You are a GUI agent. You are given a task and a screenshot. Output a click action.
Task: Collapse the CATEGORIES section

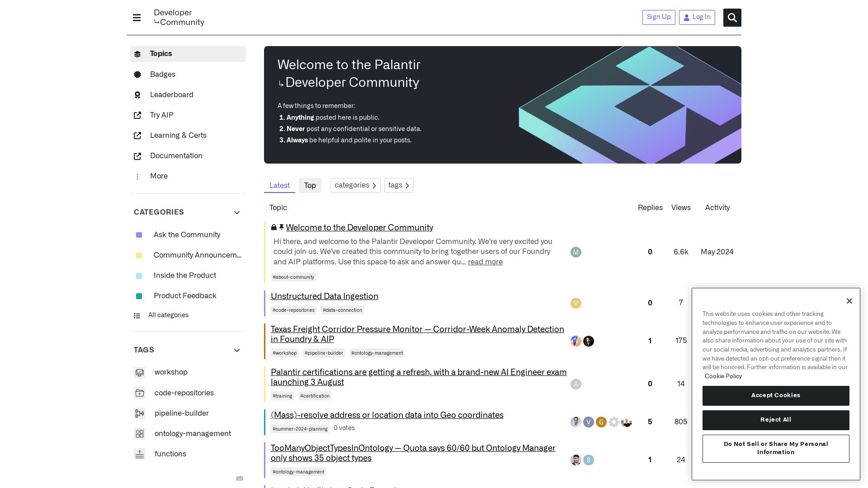tap(236, 213)
